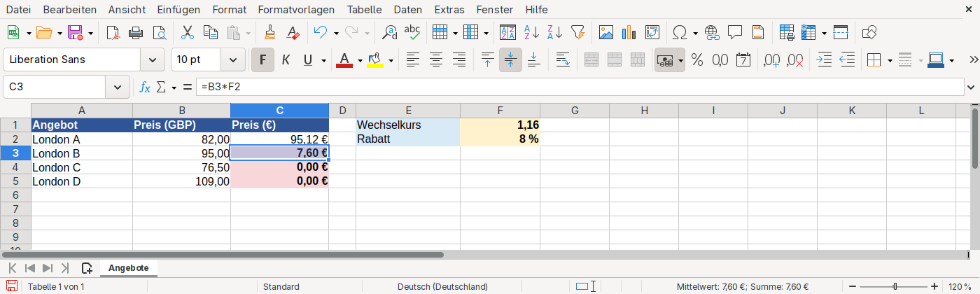Open underline style dropdown arrow

pyautogui.click(x=323, y=60)
